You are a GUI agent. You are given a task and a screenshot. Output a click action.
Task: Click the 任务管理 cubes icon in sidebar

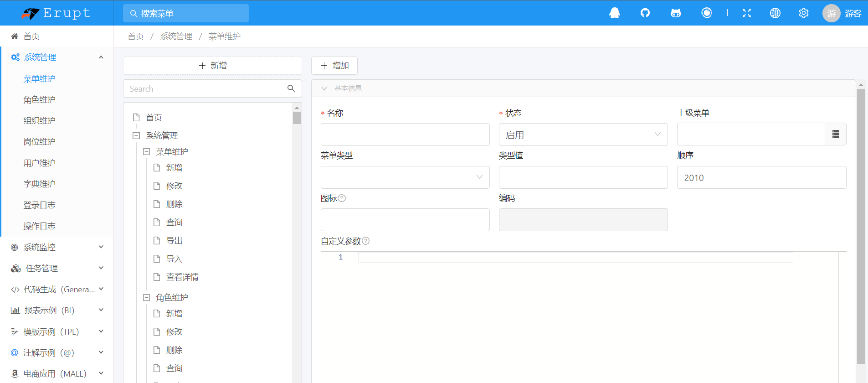click(x=16, y=269)
